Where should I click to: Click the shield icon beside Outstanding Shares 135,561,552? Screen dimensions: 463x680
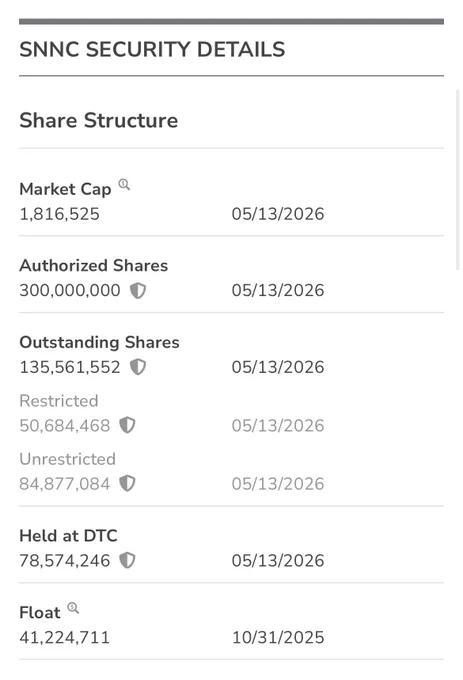pos(138,367)
